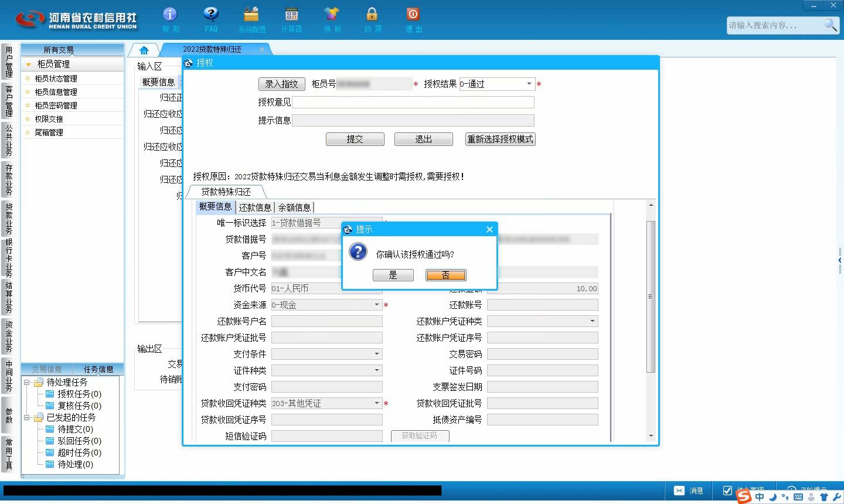Click the 授权意见 input field
This screenshot has width=844, height=504.
(413, 102)
